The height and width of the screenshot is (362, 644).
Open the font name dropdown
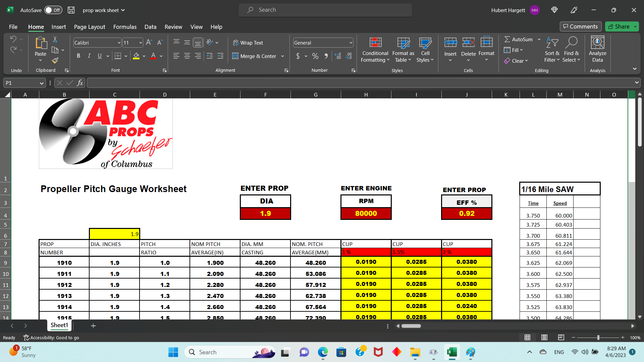119,43
